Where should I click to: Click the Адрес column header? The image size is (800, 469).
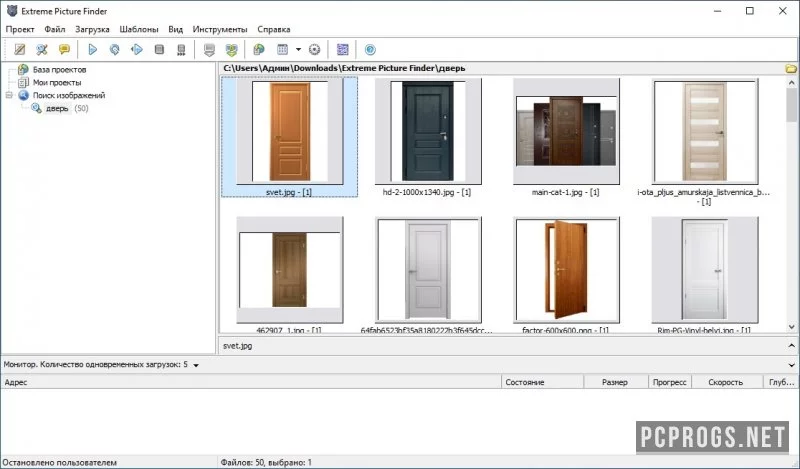pos(251,382)
